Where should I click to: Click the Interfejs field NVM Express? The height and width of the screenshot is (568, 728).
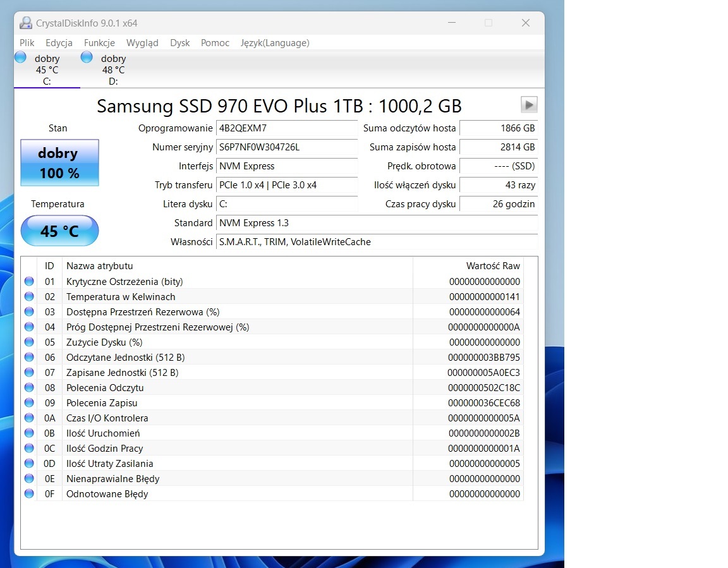pos(286,166)
